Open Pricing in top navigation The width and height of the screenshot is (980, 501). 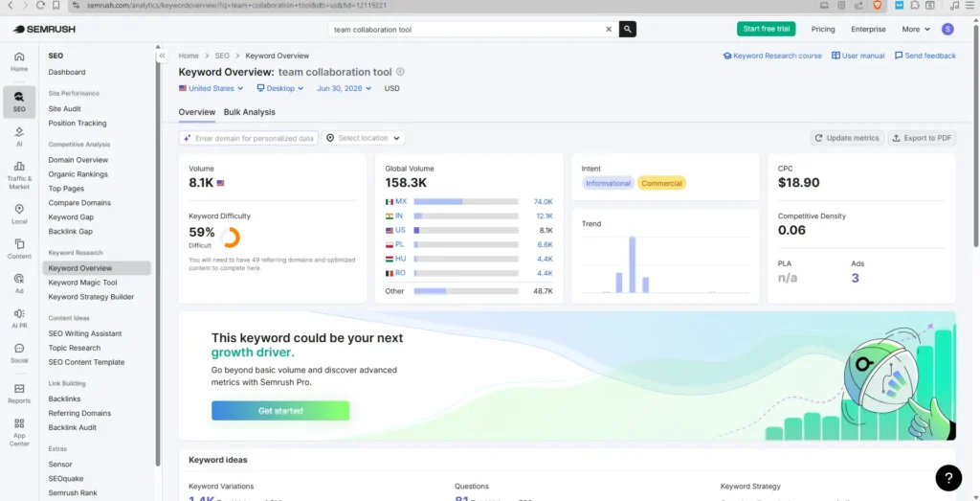coord(822,30)
